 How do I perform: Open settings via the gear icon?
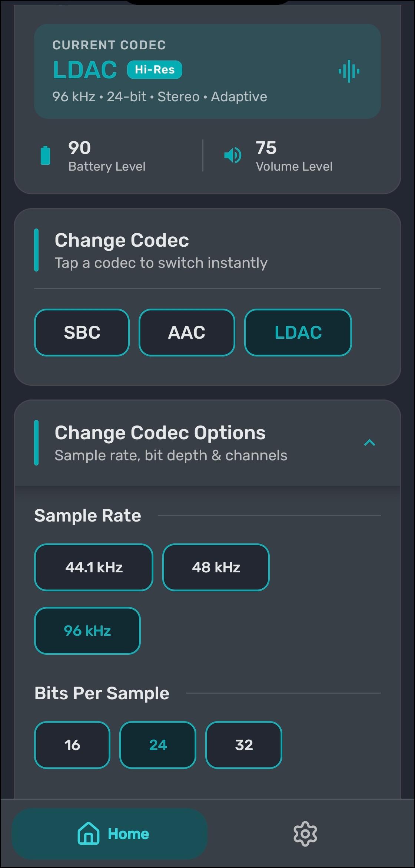coord(305,834)
